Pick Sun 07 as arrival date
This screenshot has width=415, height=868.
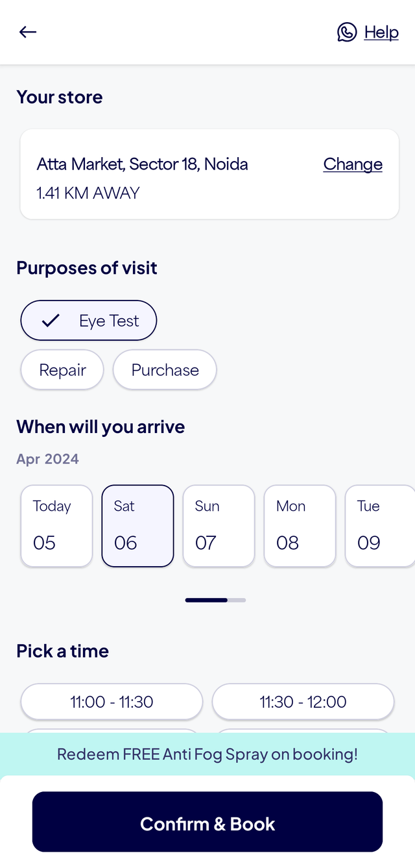click(x=219, y=526)
